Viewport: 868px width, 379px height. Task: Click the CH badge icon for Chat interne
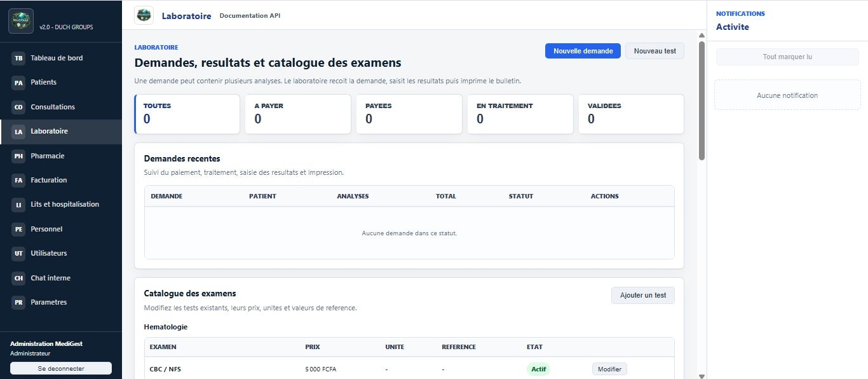pyautogui.click(x=18, y=279)
